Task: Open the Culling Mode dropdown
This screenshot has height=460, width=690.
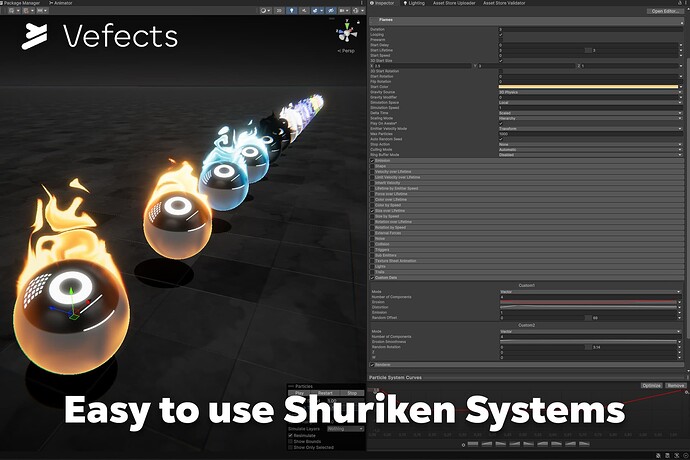Action: click(x=591, y=150)
